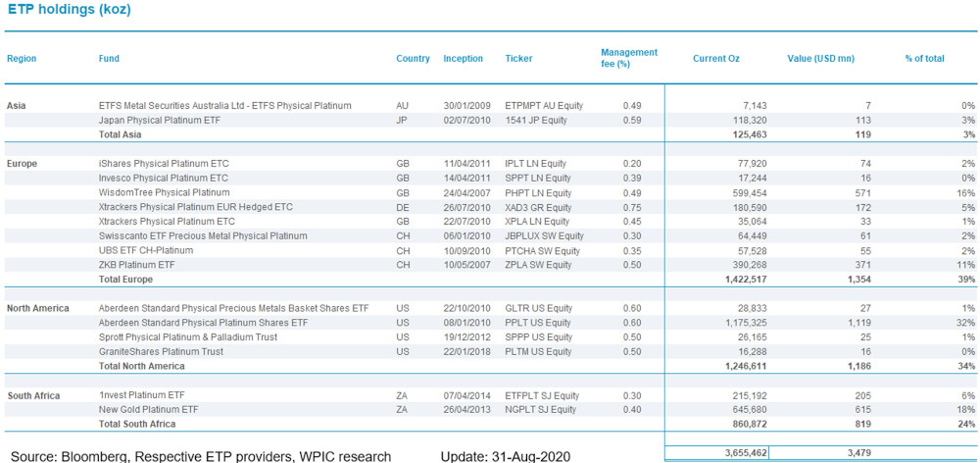Select Invesco Physical Platinum ETC fund name
The image size is (980, 463).
pos(164,179)
